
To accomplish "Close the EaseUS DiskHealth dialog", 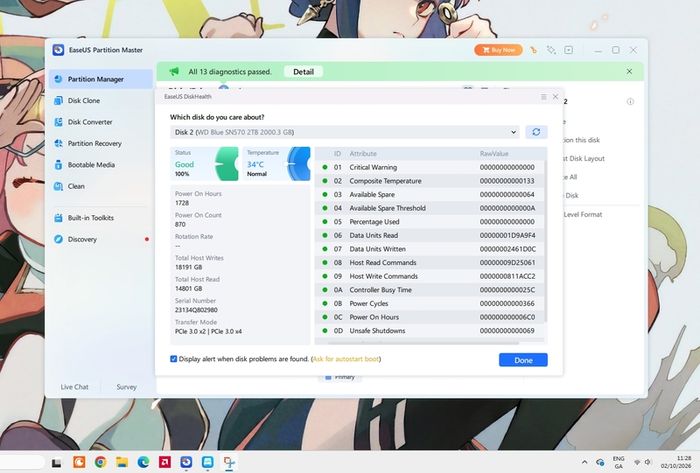I will [555, 97].
